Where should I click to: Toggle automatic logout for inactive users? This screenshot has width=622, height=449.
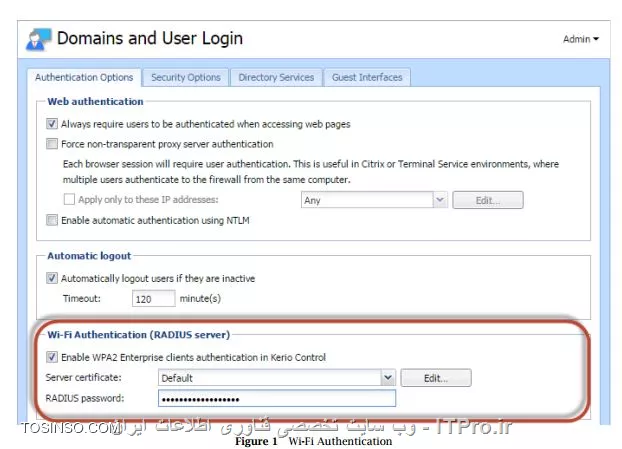pyautogui.click(x=52, y=278)
